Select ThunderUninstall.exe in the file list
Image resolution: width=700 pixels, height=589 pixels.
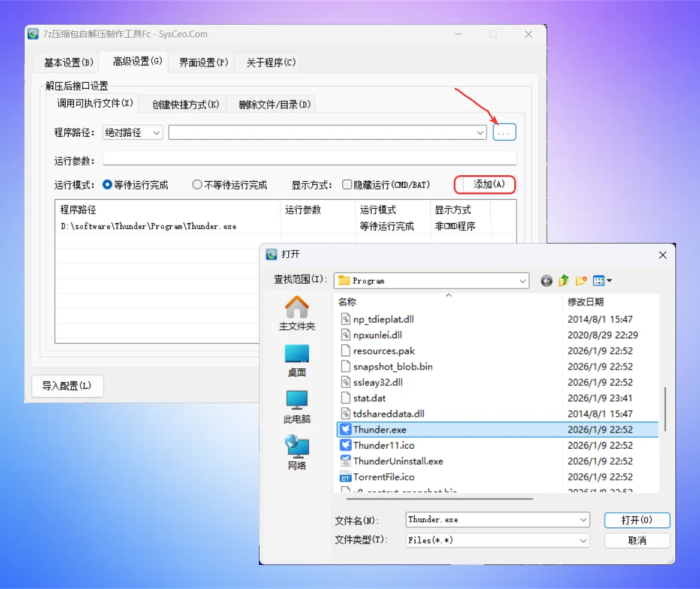coord(398,461)
